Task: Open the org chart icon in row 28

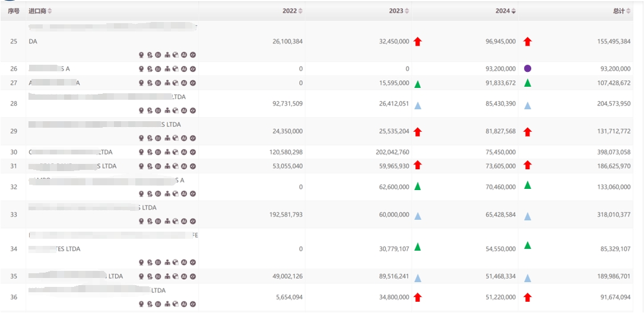Action: (167, 110)
